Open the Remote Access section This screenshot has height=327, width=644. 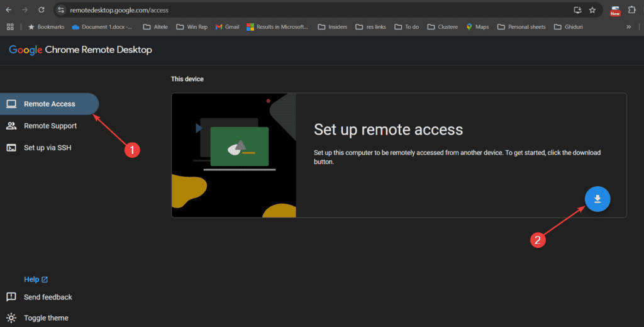pyautogui.click(x=49, y=104)
